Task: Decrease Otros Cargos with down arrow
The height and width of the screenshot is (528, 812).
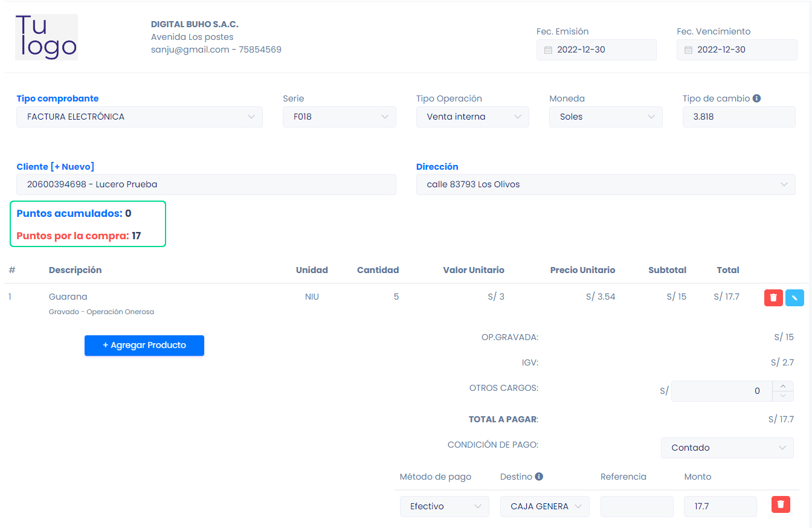Action: coord(783,396)
